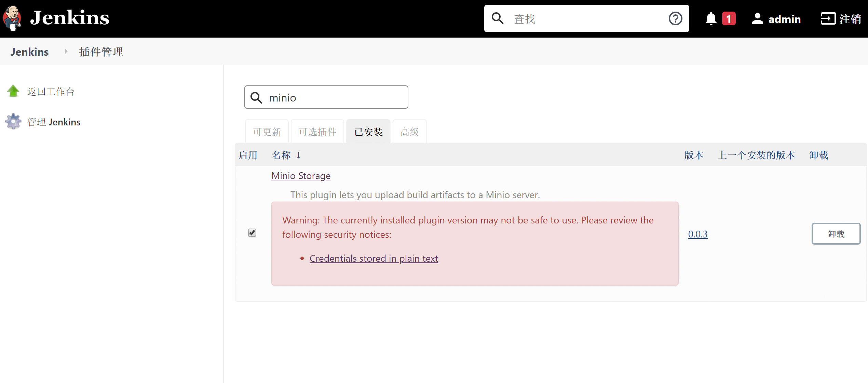868x383 pixels.
Task: Sort by the 版本 column header
Action: (694, 155)
